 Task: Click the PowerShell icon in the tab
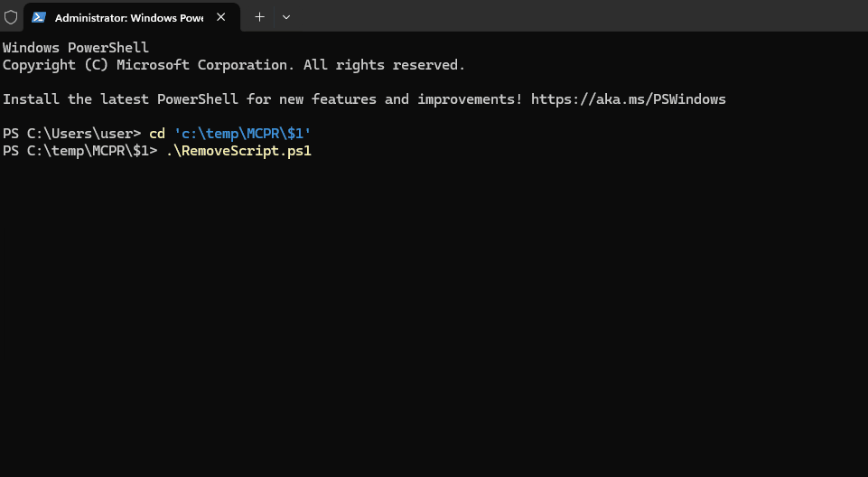pos(39,17)
